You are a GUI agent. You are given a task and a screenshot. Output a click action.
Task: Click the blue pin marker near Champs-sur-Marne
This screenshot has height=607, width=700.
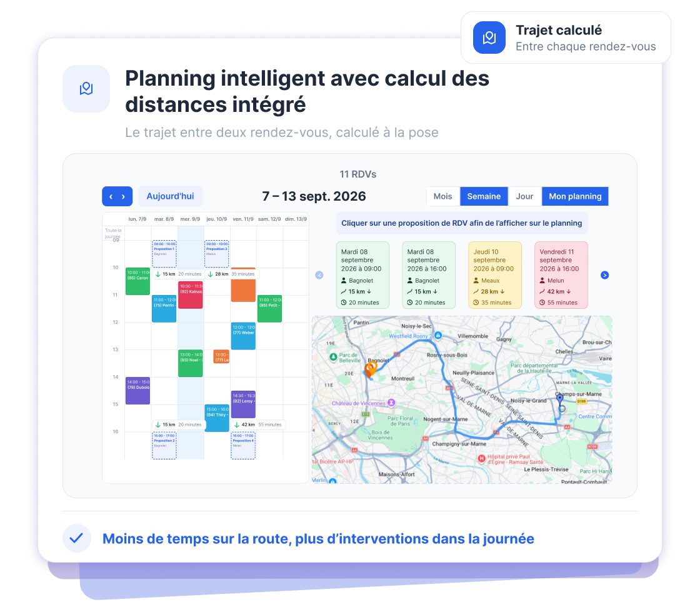click(x=559, y=399)
